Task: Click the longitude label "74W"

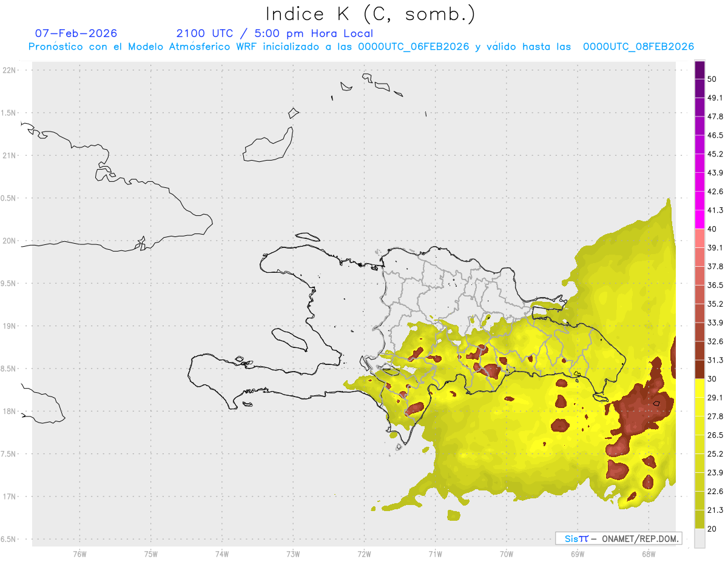Action: 222,554
